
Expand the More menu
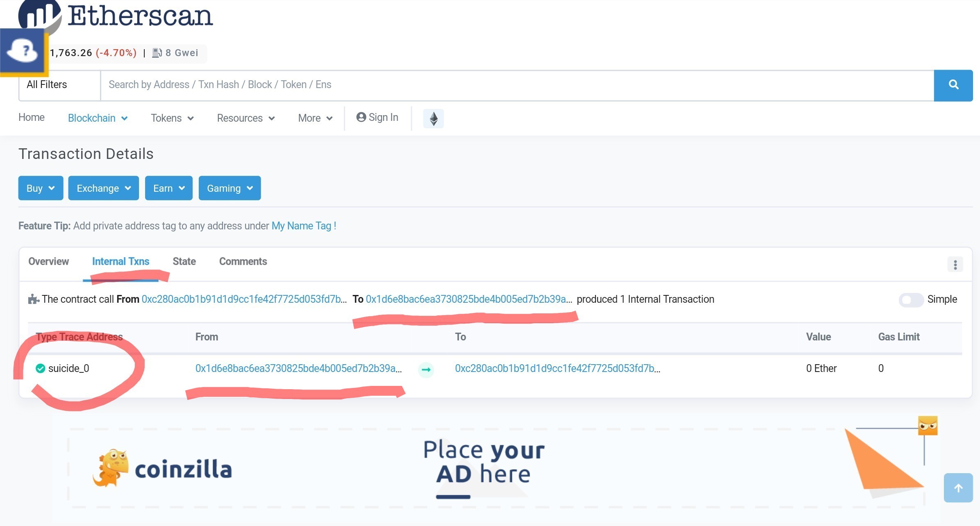tap(315, 118)
